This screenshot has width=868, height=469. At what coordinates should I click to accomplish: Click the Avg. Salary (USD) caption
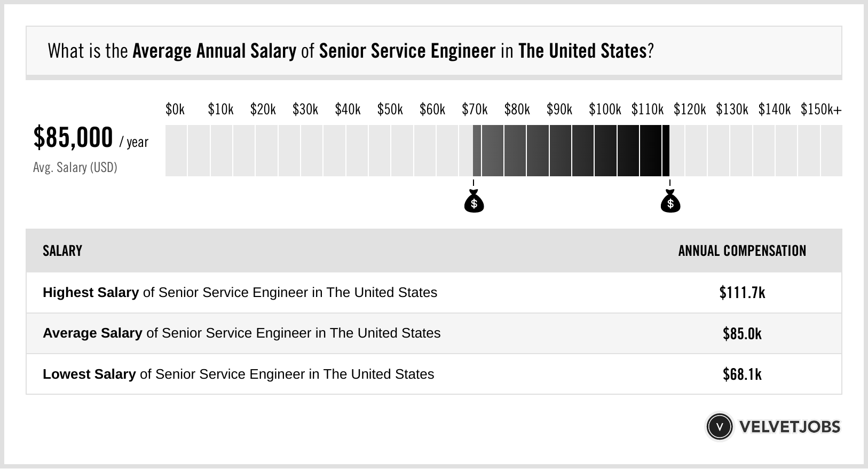(75, 168)
